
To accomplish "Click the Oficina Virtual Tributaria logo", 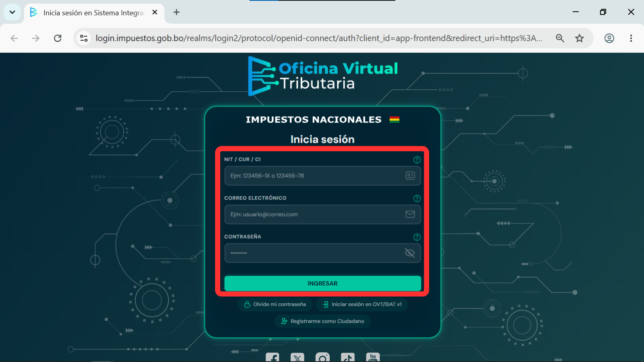I will pyautogui.click(x=322, y=76).
